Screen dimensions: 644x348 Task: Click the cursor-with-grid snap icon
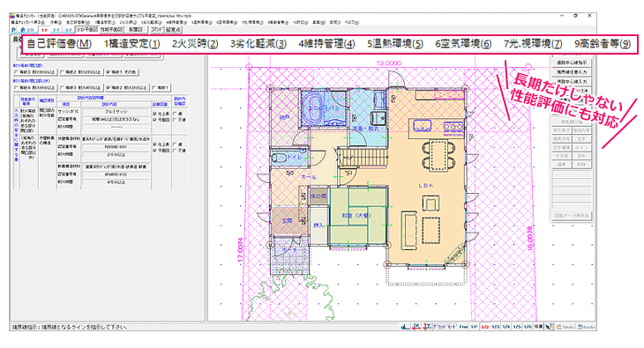click(x=550, y=327)
